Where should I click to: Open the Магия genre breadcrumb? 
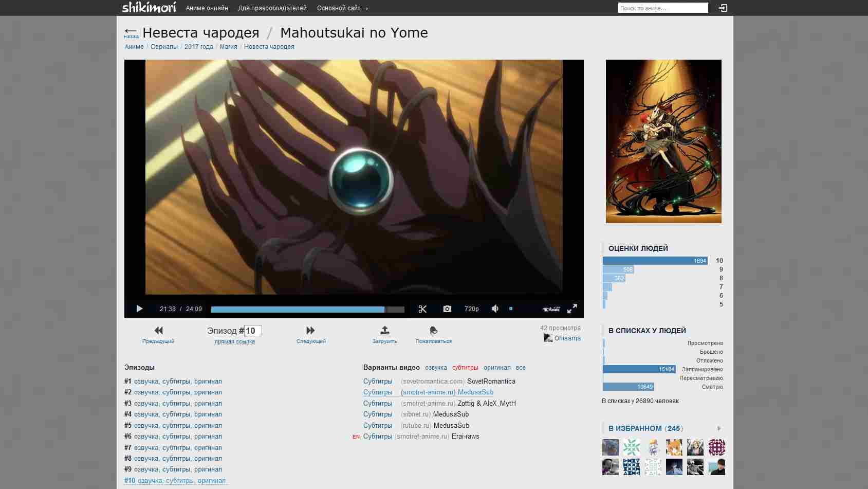[x=229, y=47]
